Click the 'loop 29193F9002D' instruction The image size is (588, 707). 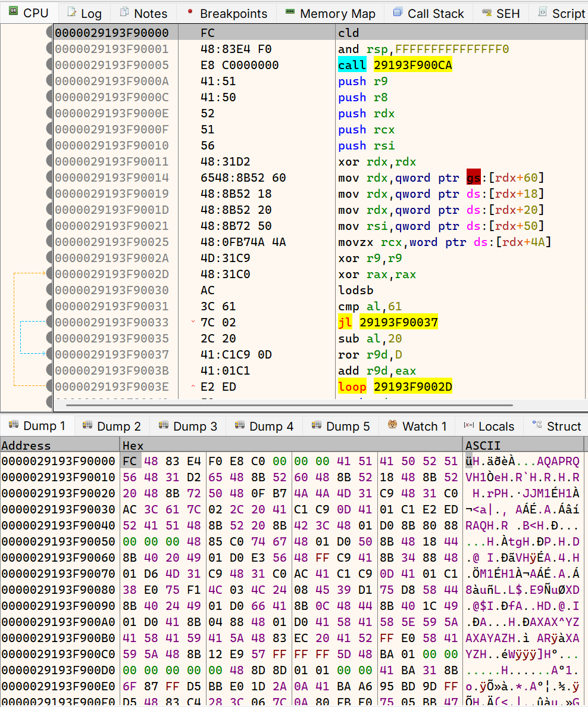coord(395,387)
